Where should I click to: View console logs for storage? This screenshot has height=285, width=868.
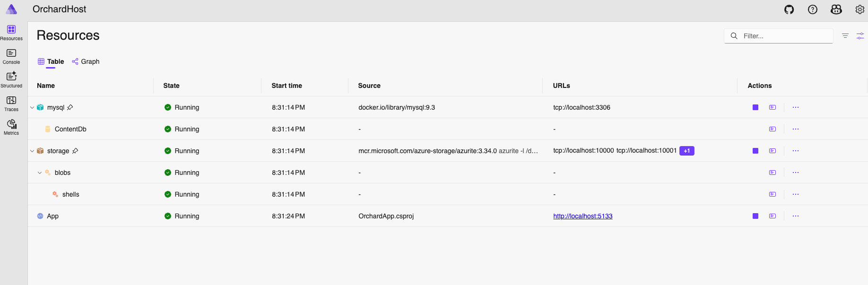(773, 151)
